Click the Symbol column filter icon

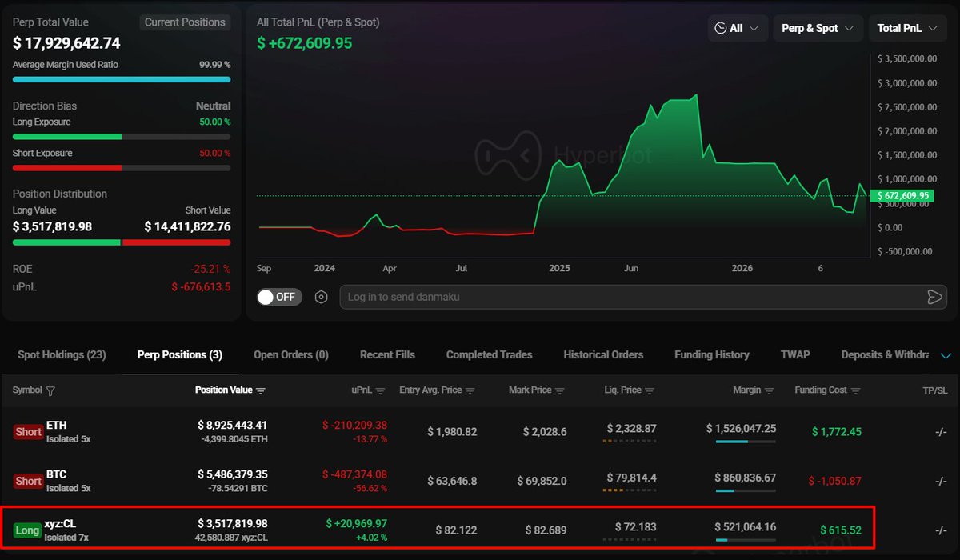pyautogui.click(x=51, y=391)
